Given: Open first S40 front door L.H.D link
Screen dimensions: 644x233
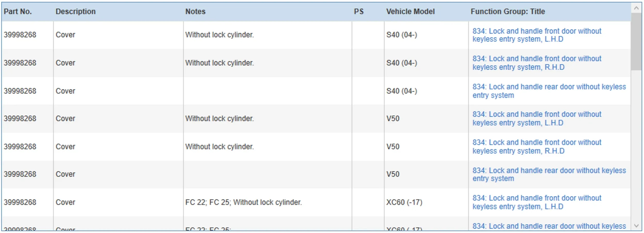Looking at the screenshot, I should click(536, 35).
